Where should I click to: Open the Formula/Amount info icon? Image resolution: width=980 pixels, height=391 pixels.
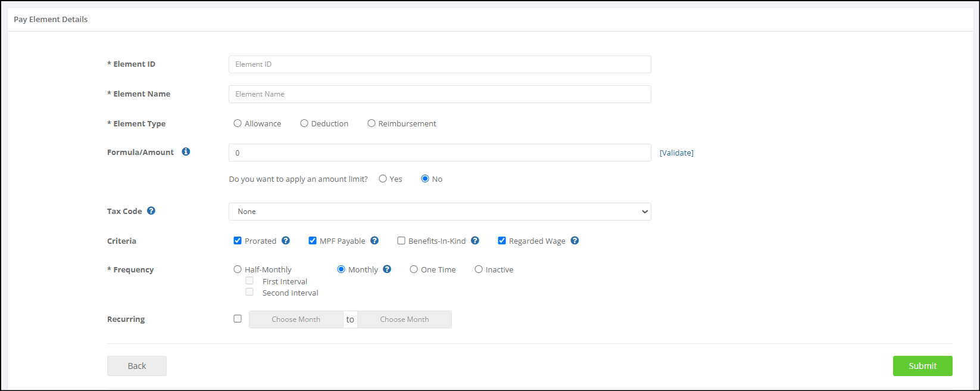tap(186, 152)
